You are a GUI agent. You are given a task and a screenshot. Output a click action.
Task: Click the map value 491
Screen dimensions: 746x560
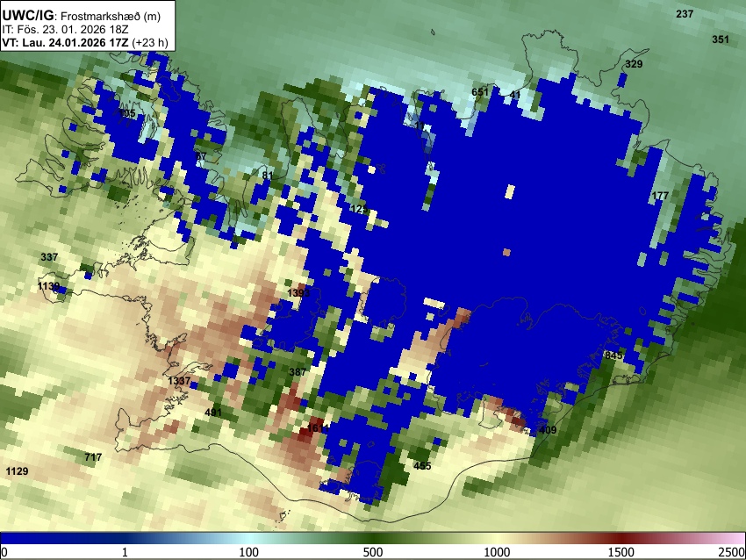213,412
